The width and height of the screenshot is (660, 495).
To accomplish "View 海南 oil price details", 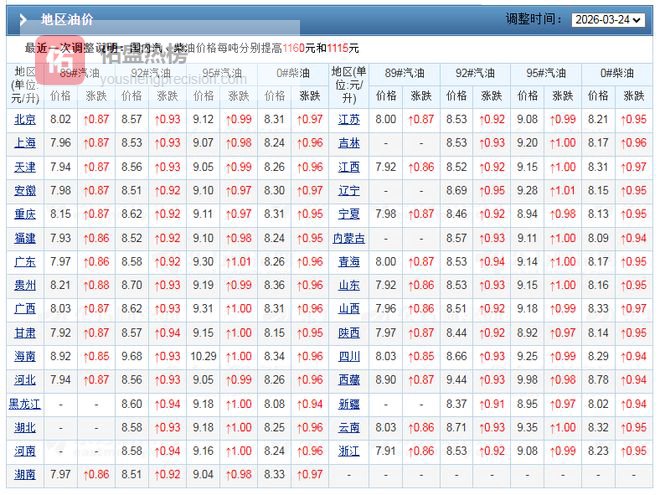I will click(x=25, y=356).
